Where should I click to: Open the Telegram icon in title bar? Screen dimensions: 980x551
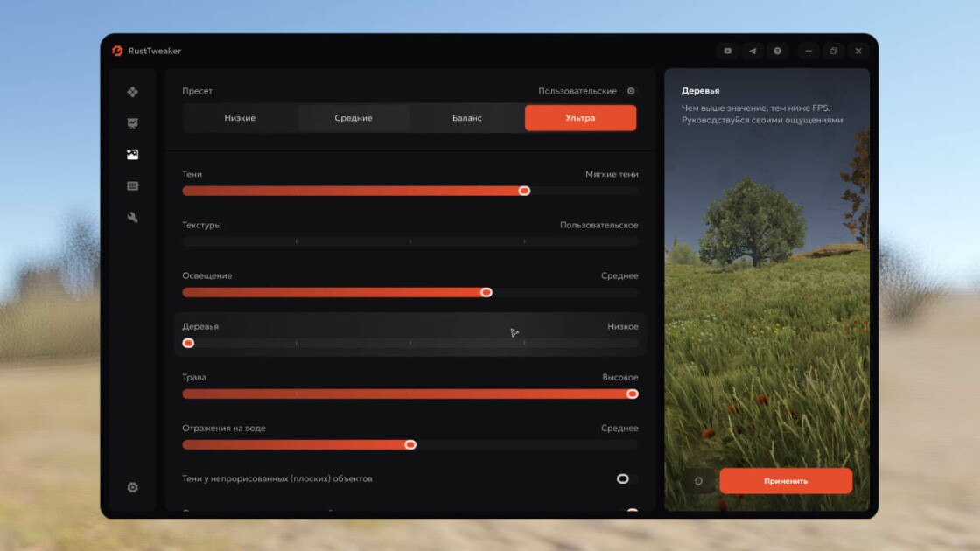point(752,52)
